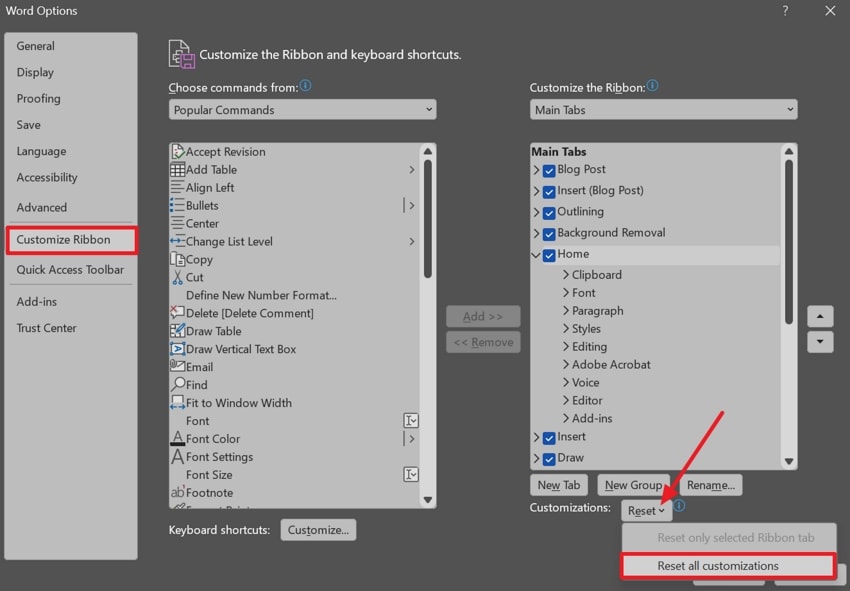Expand the Adobe Acrobat group
Screen dimensions: 850x591
pyautogui.click(x=566, y=364)
